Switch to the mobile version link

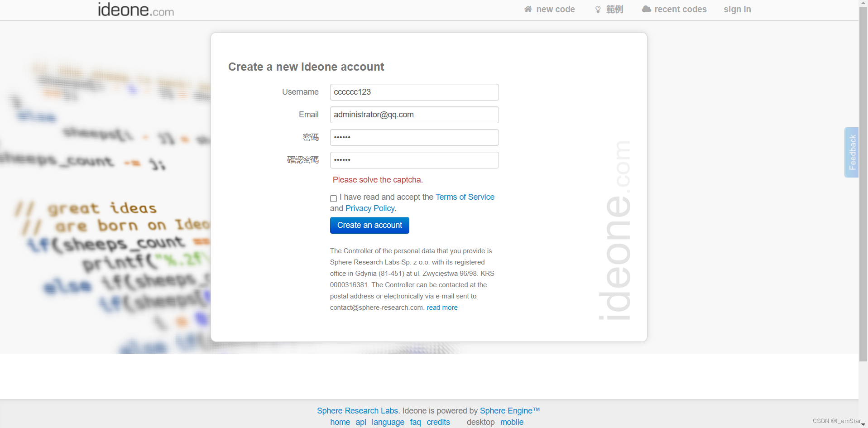click(x=512, y=422)
